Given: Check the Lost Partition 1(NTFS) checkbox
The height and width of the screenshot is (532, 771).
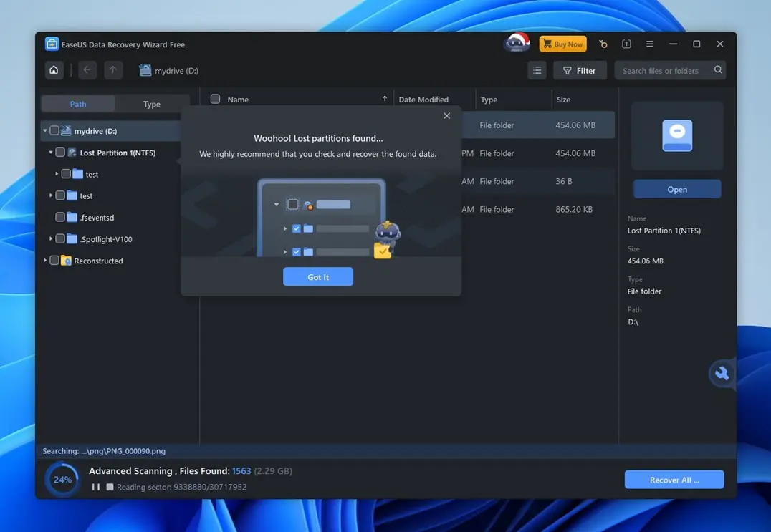Looking at the screenshot, I should 60,152.
